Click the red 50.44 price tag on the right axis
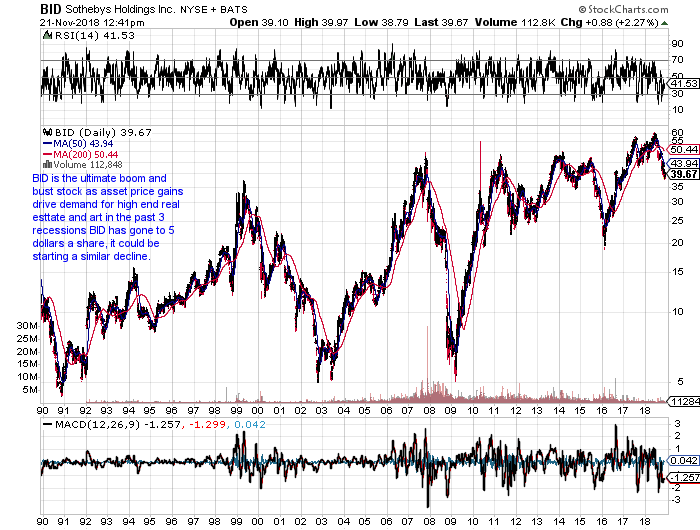Image resolution: width=700 pixels, height=530 pixels. pos(683,150)
